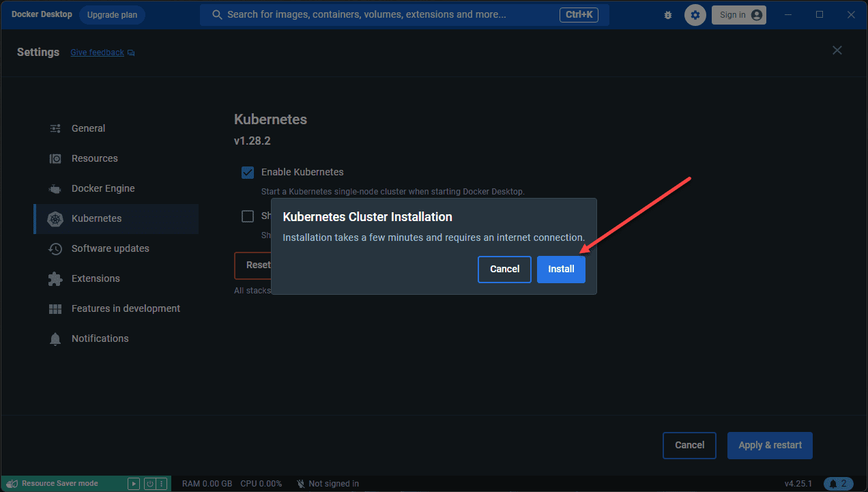868x492 pixels.
Task: Click the Docker Engine whale icon
Action: tap(55, 189)
